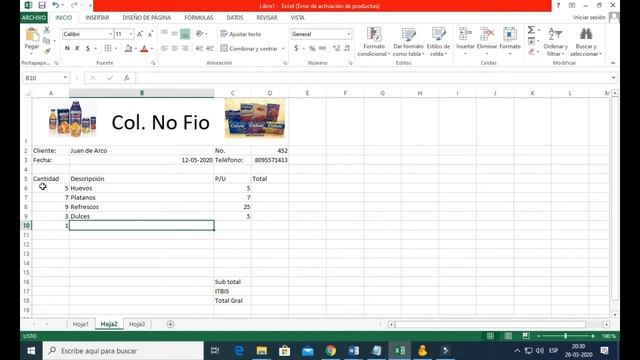
Task: Click the Cut scissors icon
Action: (47, 30)
